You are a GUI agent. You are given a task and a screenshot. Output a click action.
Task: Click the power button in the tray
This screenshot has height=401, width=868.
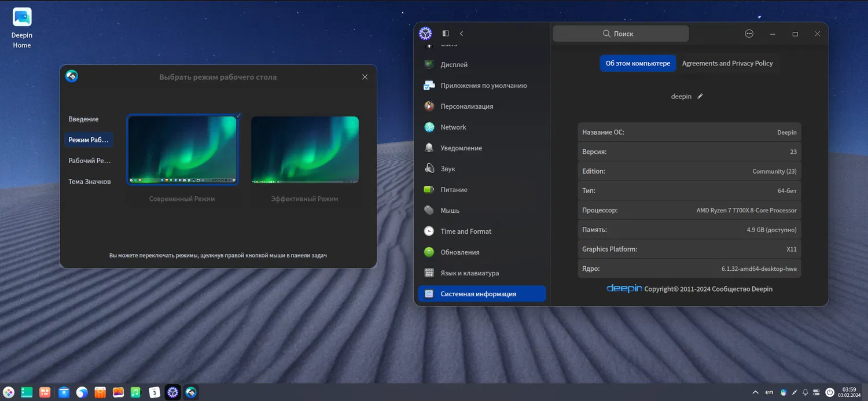coord(829,392)
